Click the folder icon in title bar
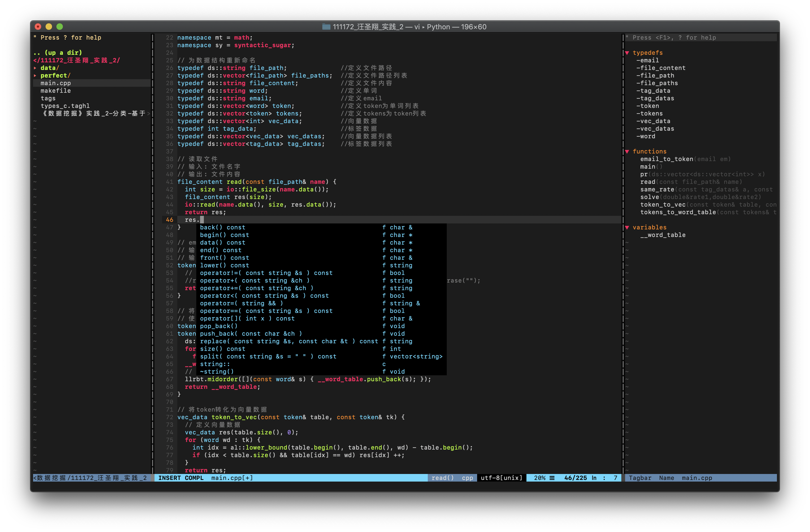The width and height of the screenshot is (810, 532). (326, 27)
